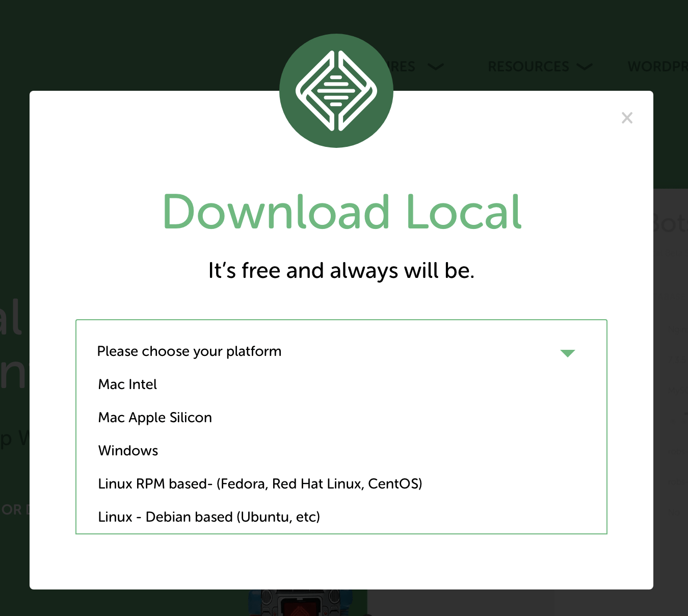
Task: Select the Windows platform option
Action: pyautogui.click(x=128, y=451)
